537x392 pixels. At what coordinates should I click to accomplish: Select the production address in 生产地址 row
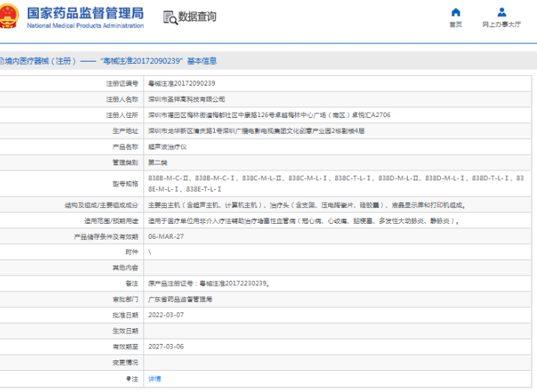click(256, 131)
